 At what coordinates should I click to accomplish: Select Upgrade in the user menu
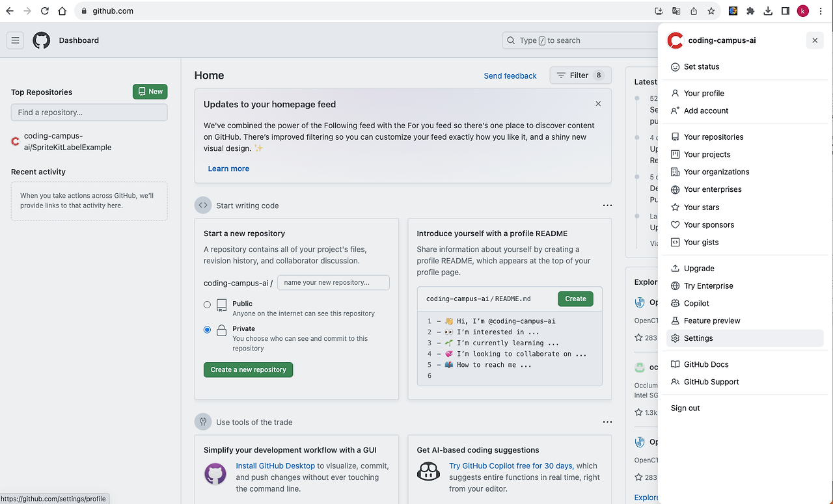point(745,269)
